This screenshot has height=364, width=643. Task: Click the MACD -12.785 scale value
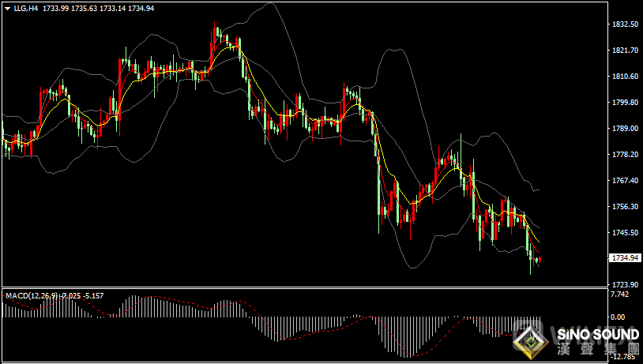click(623, 356)
